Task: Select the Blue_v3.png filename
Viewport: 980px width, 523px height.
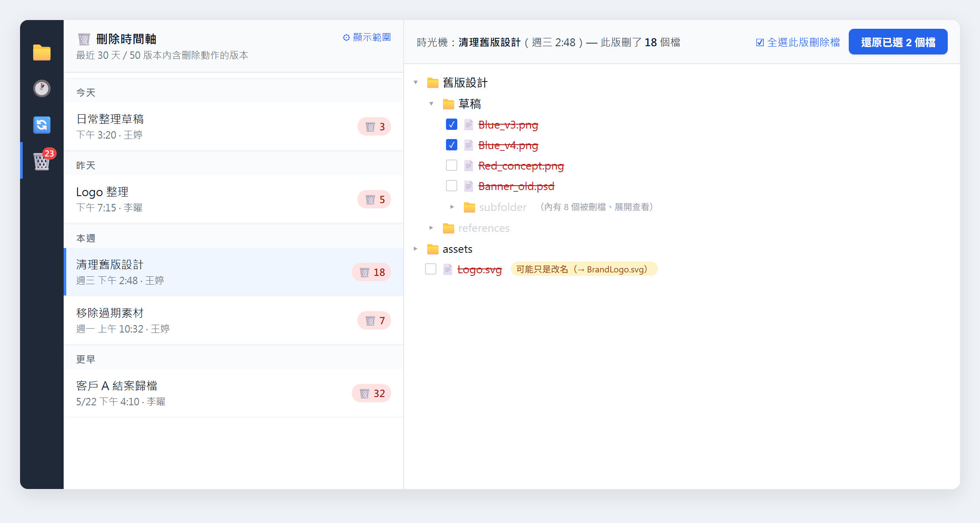Action: click(x=508, y=125)
